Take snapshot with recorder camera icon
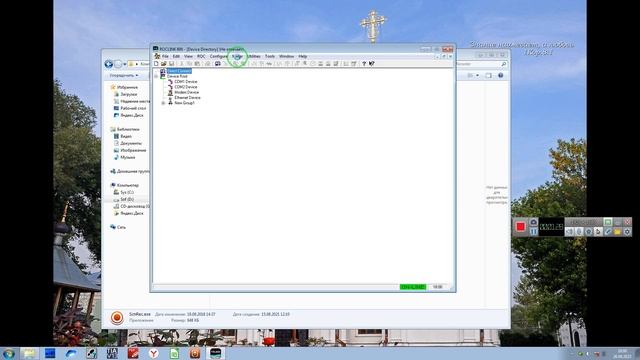640x360 pixels. click(533, 222)
